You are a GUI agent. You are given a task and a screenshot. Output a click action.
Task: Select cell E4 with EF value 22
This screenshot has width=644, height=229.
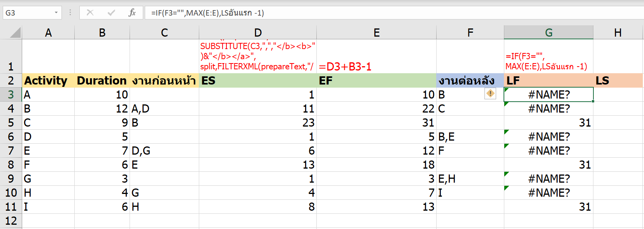[376, 109]
